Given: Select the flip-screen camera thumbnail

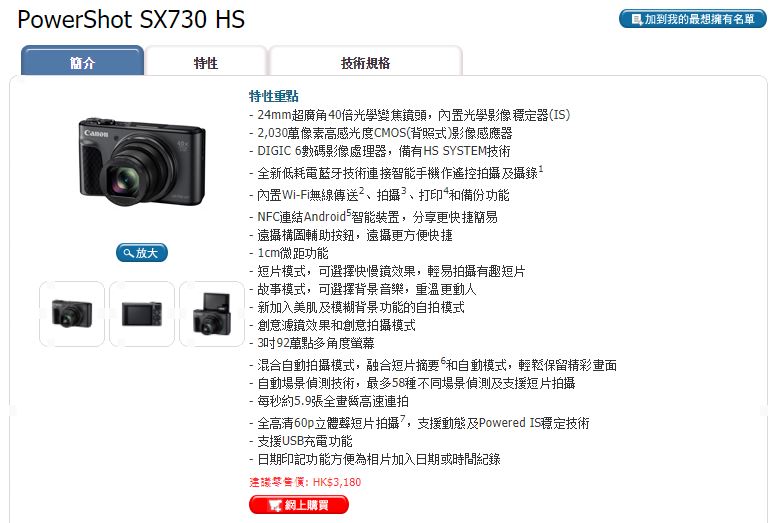Looking at the screenshot, I should click(x=212, y=313).
